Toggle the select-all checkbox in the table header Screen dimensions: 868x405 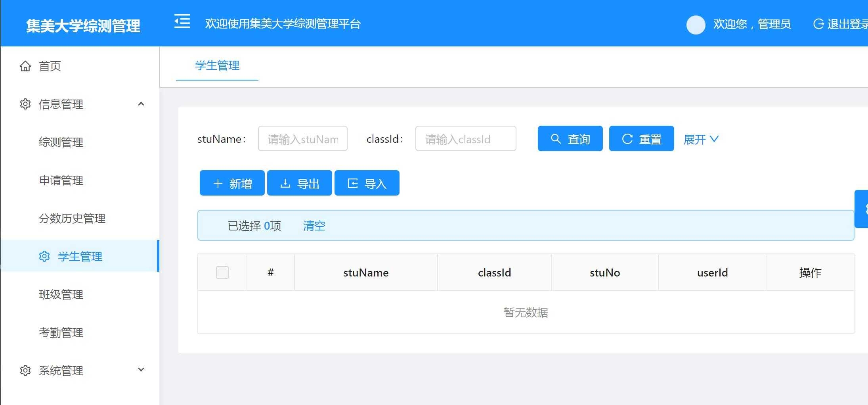point(222,273)
